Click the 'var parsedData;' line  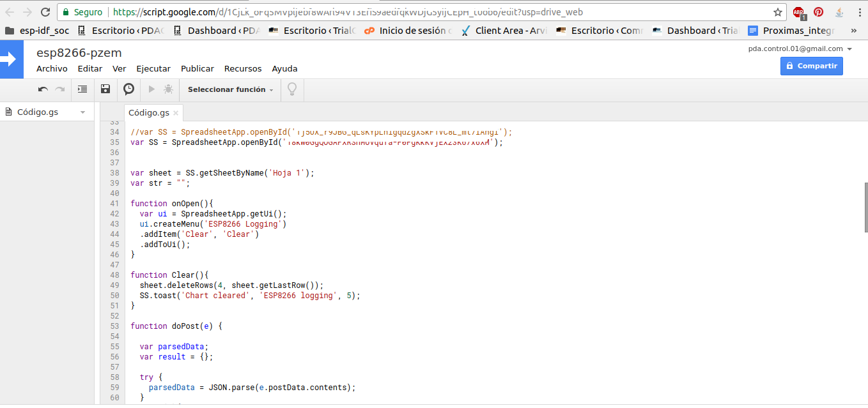[174, 347]
